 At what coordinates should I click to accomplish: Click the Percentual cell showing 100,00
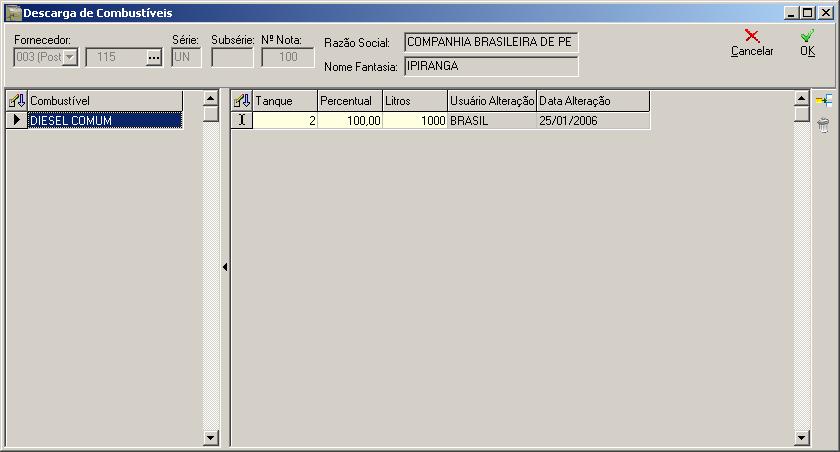click(x=350, y=120)
